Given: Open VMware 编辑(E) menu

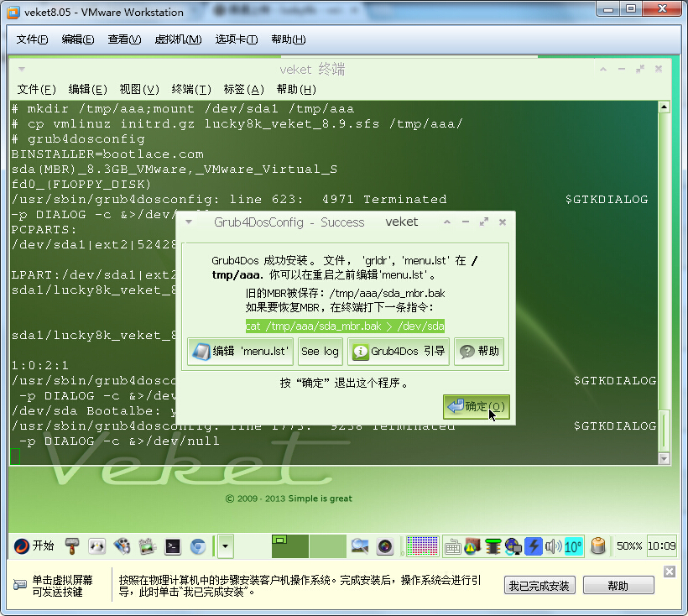Looking at the screenshot, I should [78, 39].
